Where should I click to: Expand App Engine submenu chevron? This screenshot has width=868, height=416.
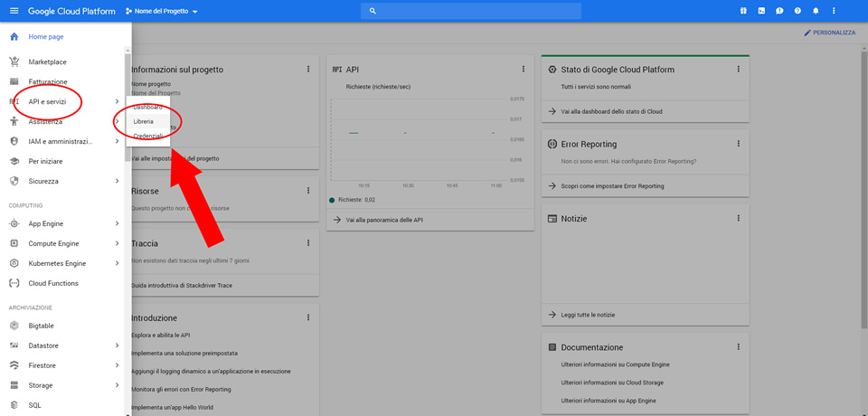click(x=117, y=223)
